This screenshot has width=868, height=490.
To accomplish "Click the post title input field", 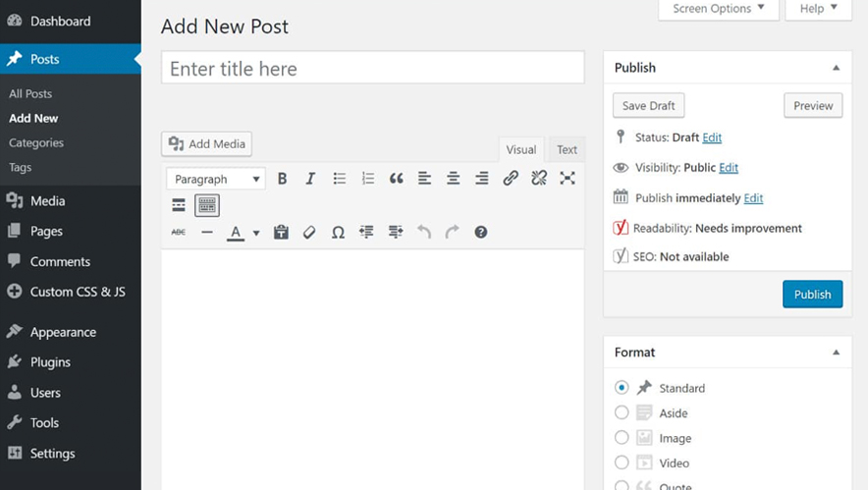I will [372, 69].
